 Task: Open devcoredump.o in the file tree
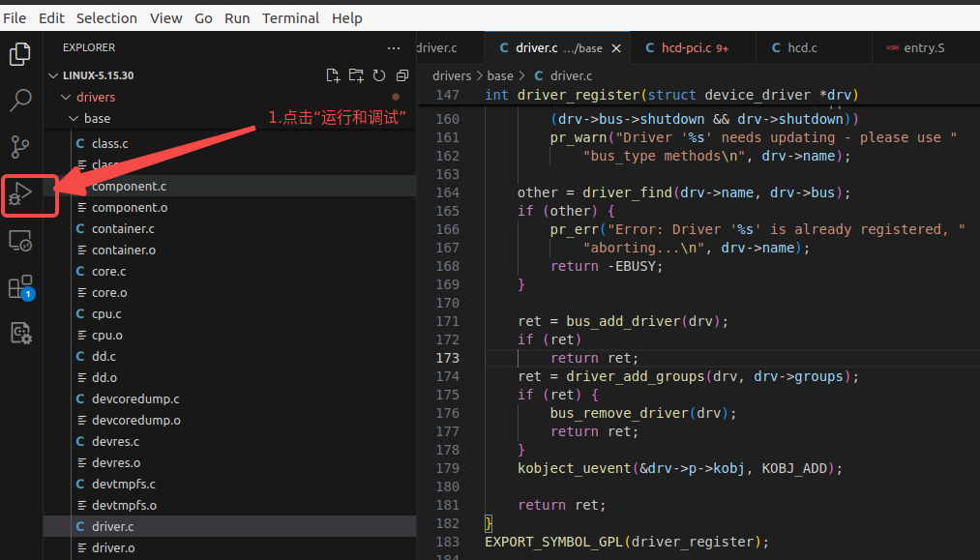(x=229, y=420)
